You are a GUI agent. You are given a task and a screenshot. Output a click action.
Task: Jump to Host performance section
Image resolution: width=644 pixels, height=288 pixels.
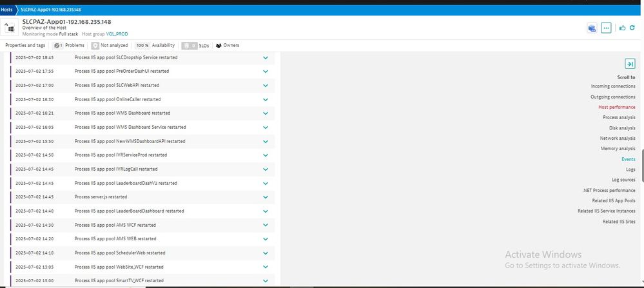click(x=616, y=107)
